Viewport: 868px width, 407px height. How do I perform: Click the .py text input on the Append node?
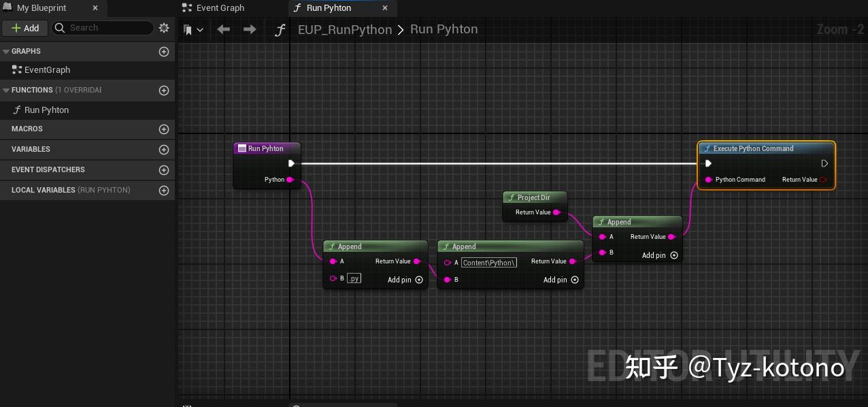354,278
